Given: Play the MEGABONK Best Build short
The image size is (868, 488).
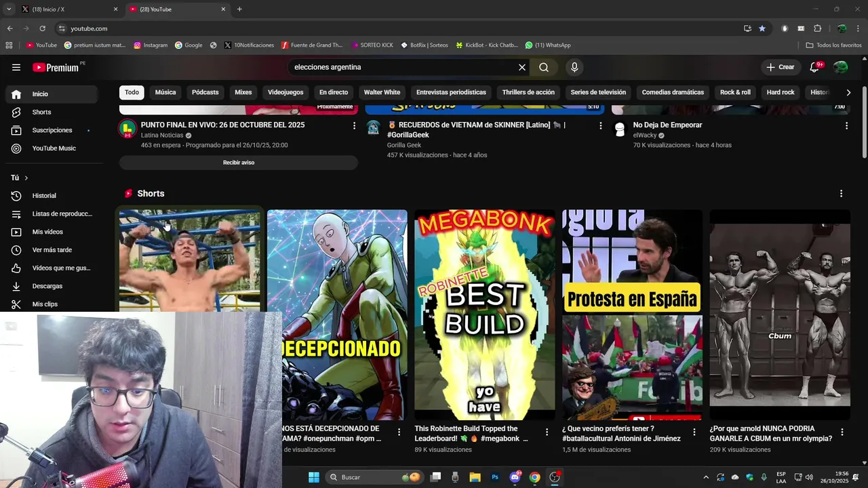Looking at the screenshot, I should tap(485, 314).
